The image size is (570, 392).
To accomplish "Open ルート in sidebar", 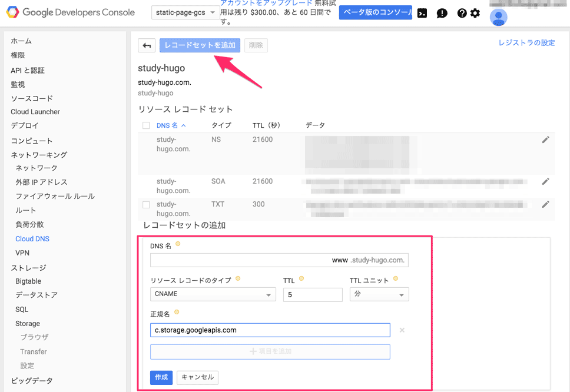I will click(25, 210).
